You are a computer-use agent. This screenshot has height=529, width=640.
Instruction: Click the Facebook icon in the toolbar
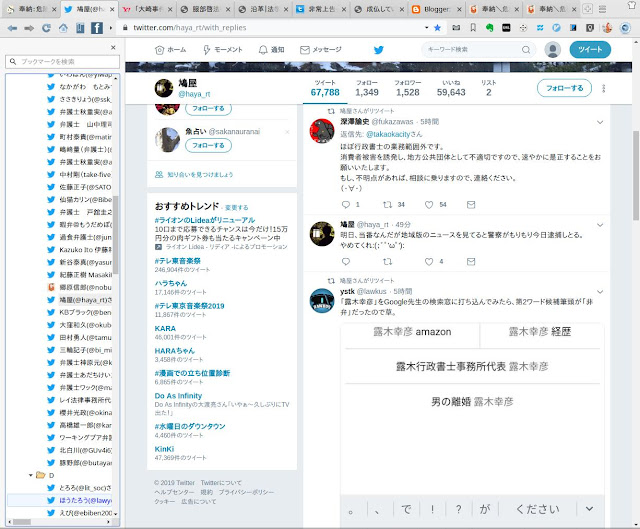(97, 28)
